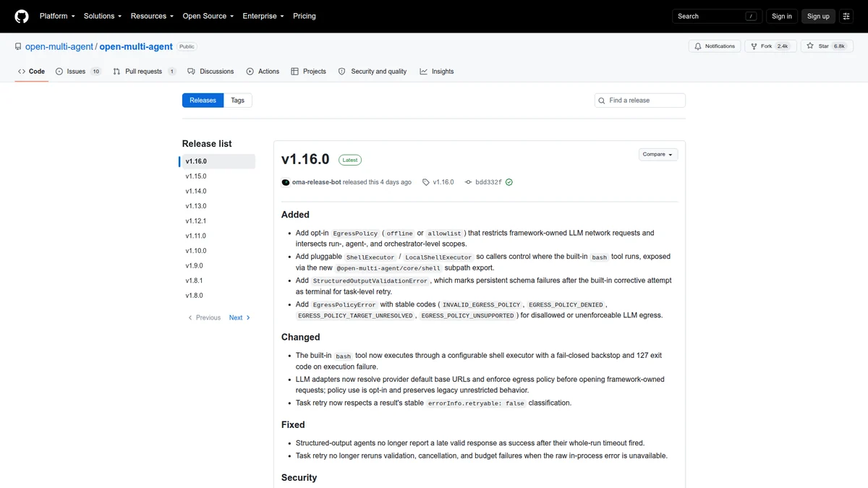Viewport: 868px width, 488px height.
Task: Switch to the Tags view
Action: (238, 100)
